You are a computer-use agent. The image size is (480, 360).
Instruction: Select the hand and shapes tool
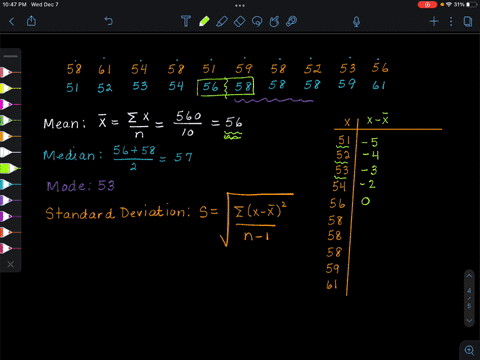pyautogui.click(x=274, y=21)
